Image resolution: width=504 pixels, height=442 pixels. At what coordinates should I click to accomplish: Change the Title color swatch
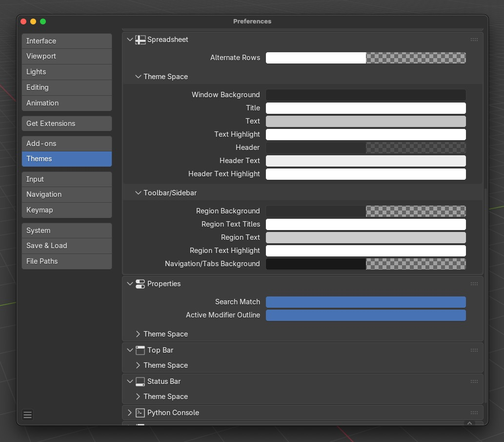click(x=366, y=108)
